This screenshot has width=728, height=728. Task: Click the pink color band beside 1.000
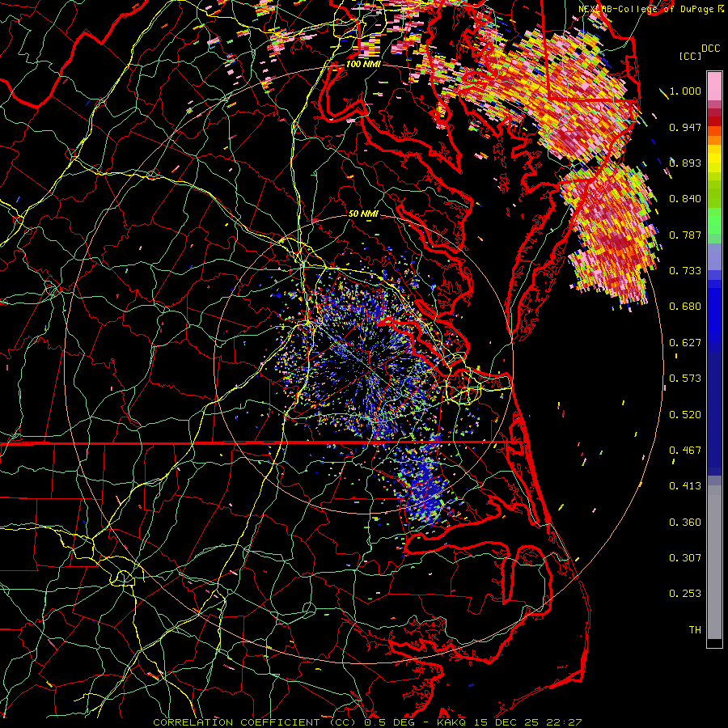click(x=714, y=87)
